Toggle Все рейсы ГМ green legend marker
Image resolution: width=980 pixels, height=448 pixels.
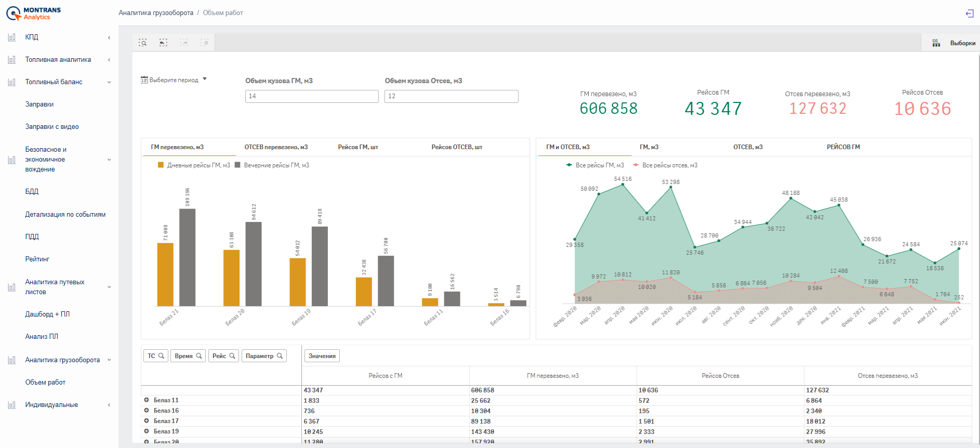569,165
